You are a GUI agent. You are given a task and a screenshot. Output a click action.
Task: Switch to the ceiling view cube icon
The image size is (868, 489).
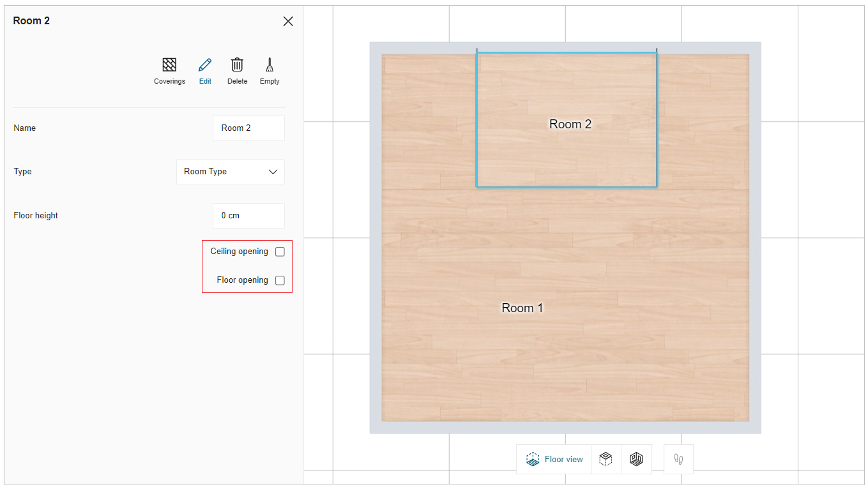point(605,459)
